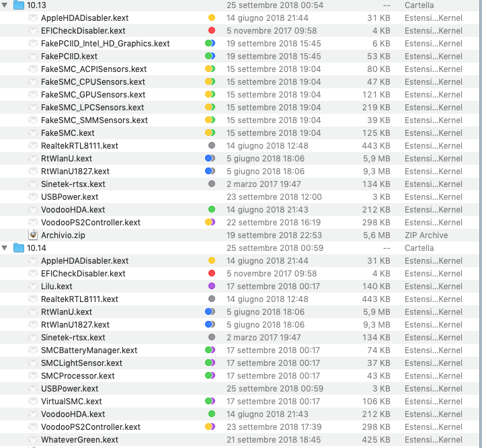Click the Archivio.zip file icon
Image resolution: width=482 pixels, height=448 pixels.
coord(33,235)
